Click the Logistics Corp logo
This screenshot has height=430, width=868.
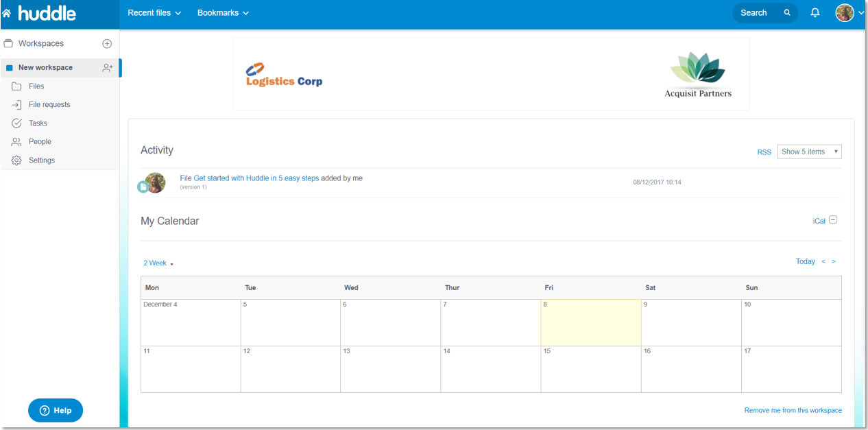pos(284,75)
